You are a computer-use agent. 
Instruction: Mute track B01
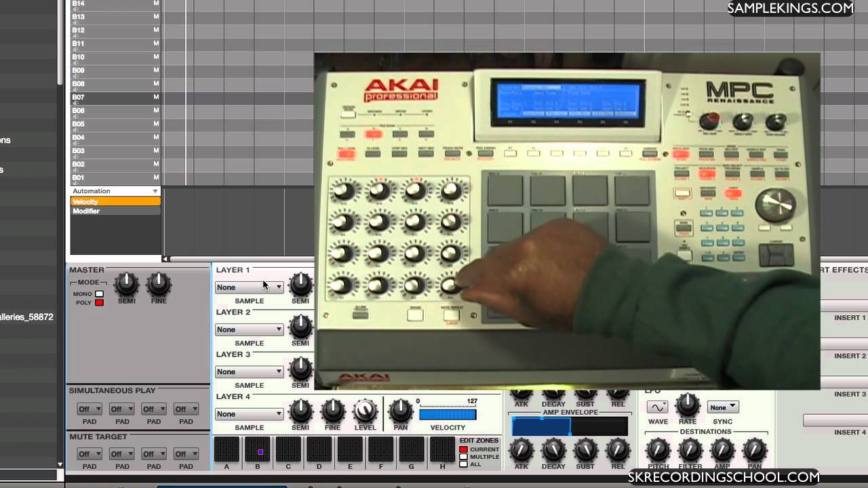(x=156, y=178)
